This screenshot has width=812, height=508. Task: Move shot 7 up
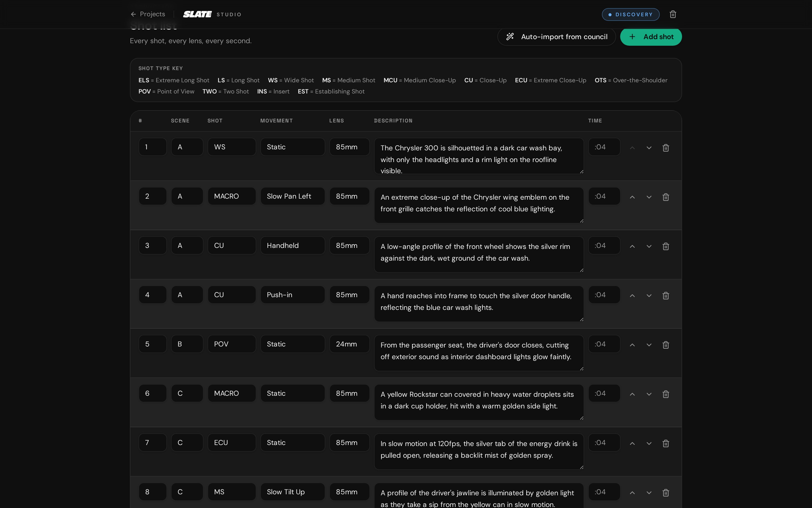632,443
